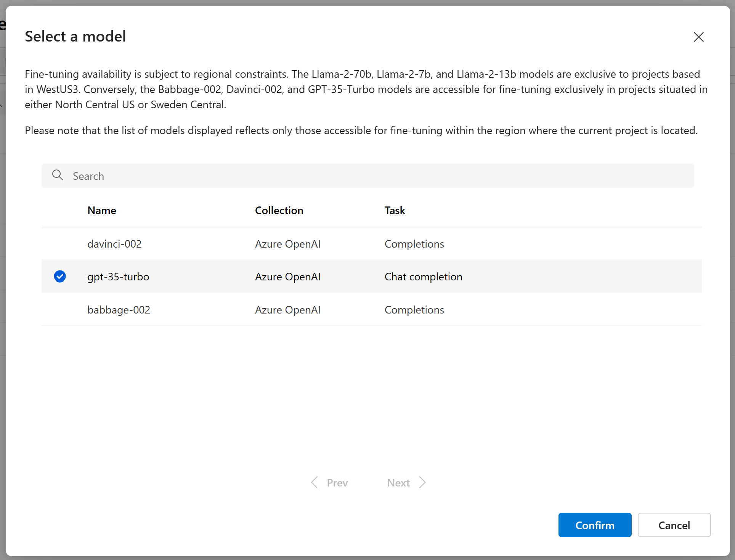Click Azure OpenAI in davinci-002 row

click(287, 244)
